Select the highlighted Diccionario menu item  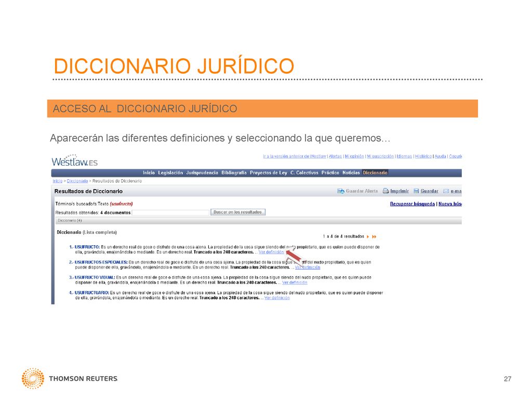pyautogui.click(x=375, y=172)
